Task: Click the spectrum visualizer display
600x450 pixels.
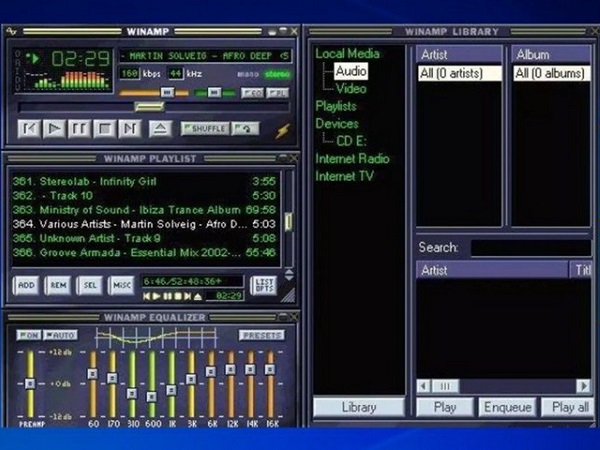Action: tap(67, 80)
